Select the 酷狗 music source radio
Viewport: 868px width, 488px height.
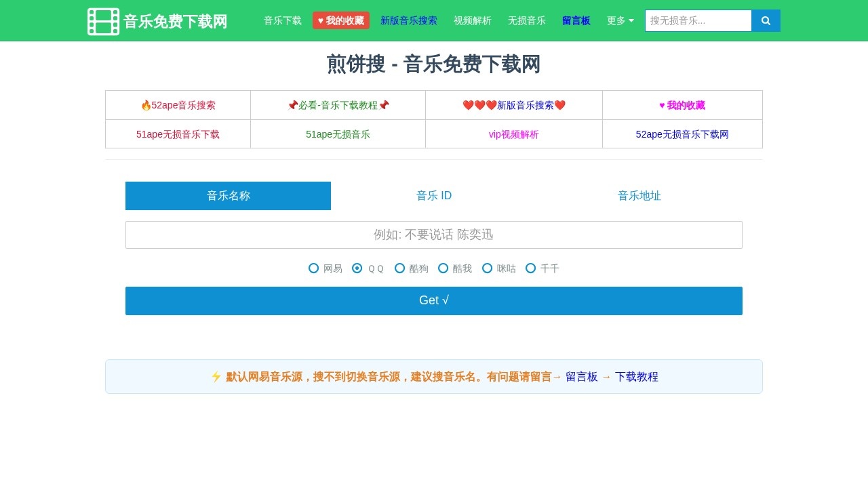pyautogui.click(x=400, y=268)
